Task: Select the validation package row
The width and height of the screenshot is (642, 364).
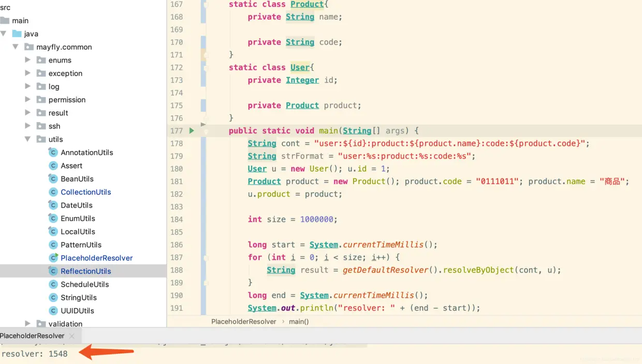Action: tap(83, 324)
